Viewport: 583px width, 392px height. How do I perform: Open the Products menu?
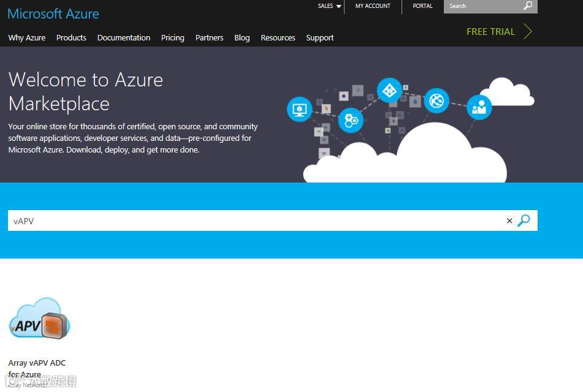click(x=71, y=37)
